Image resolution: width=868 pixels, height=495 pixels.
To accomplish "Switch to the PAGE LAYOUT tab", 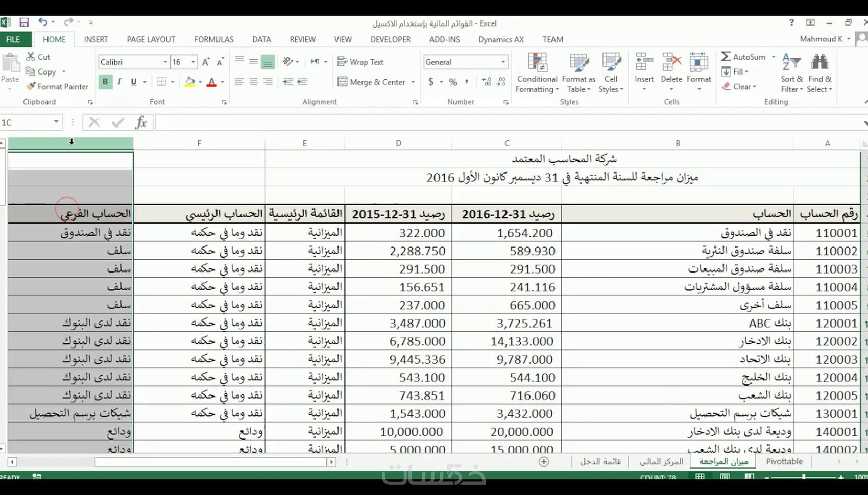I will pyautogui.click(x=151, y=39).
